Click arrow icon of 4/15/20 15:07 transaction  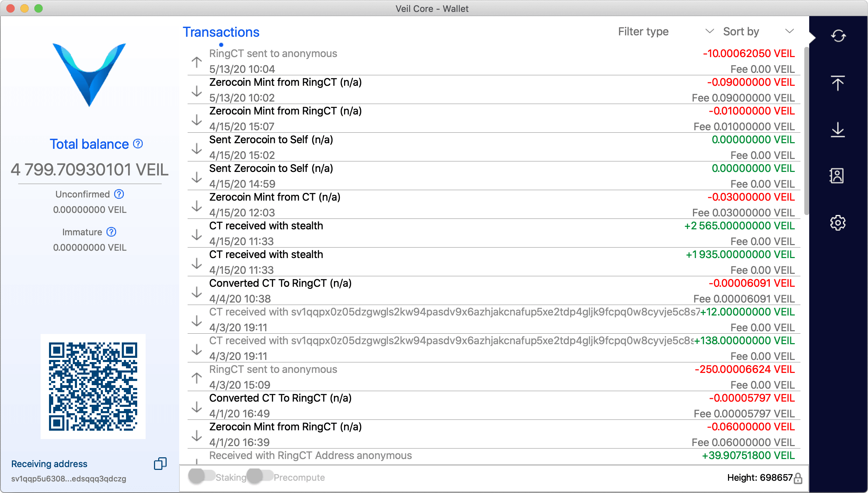coord(197,120)
